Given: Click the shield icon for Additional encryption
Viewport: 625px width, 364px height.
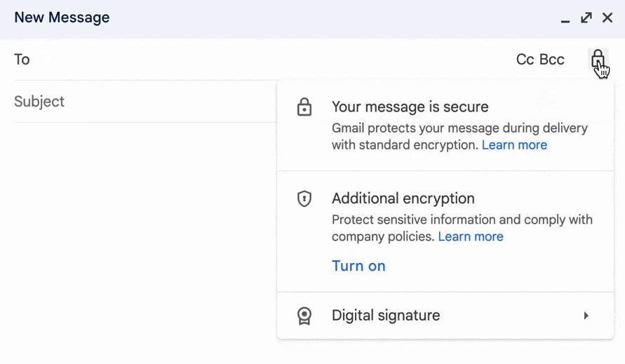Looking at the screenshot, I should [x=304, y=199].
